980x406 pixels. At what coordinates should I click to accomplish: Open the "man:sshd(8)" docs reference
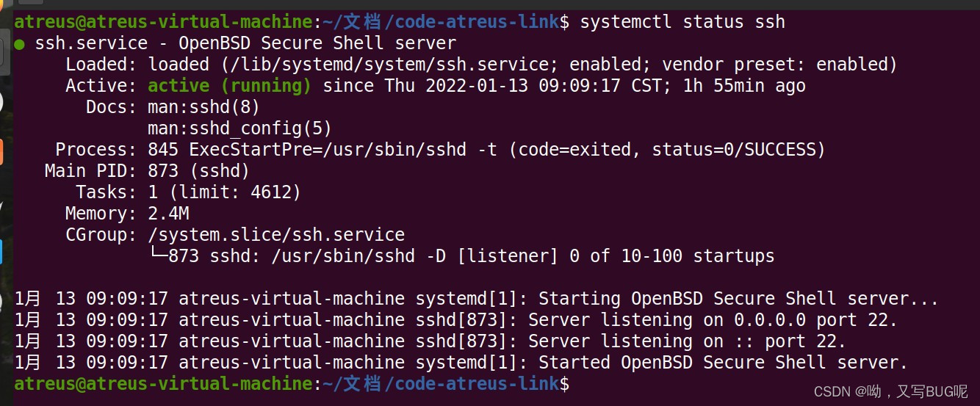(204, 107)
